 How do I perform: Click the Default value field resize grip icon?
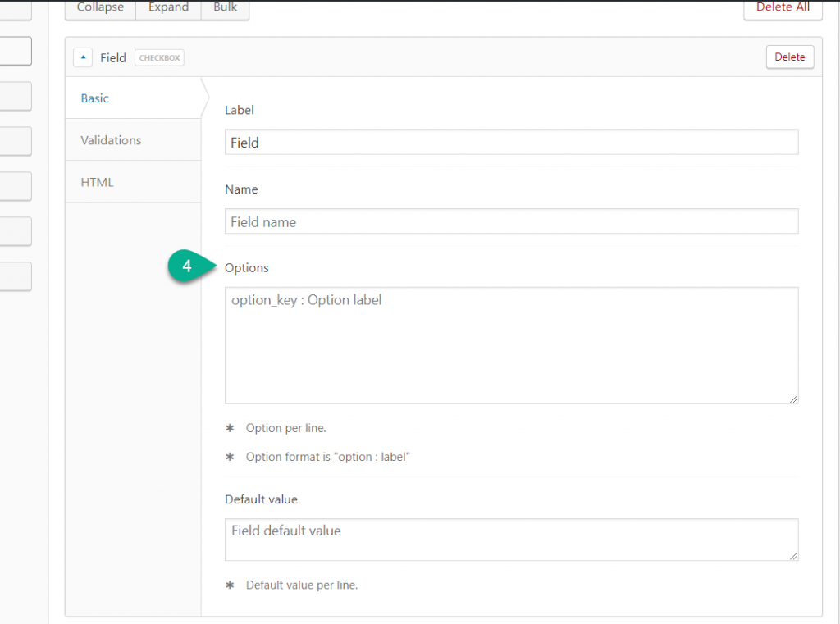point(793,556)
